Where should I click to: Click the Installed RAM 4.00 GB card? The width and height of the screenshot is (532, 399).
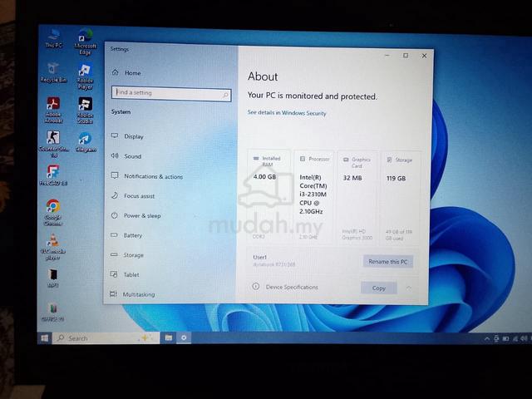(269, 196)
